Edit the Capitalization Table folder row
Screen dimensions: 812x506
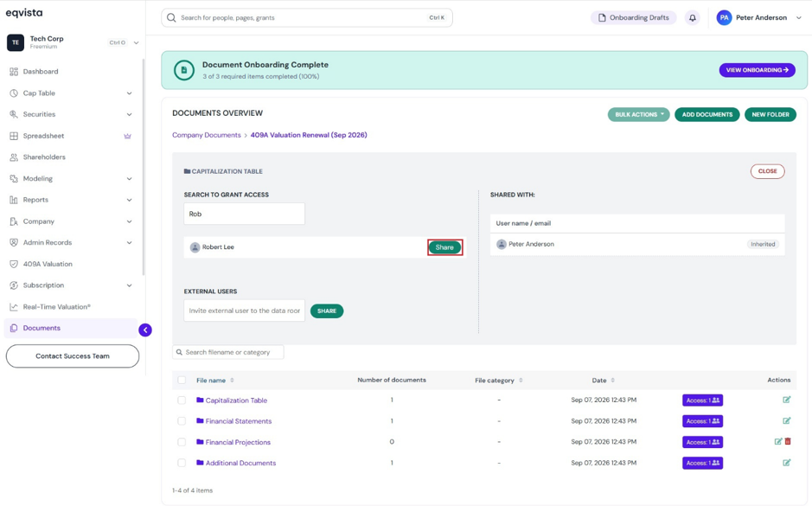click(787, 400)
